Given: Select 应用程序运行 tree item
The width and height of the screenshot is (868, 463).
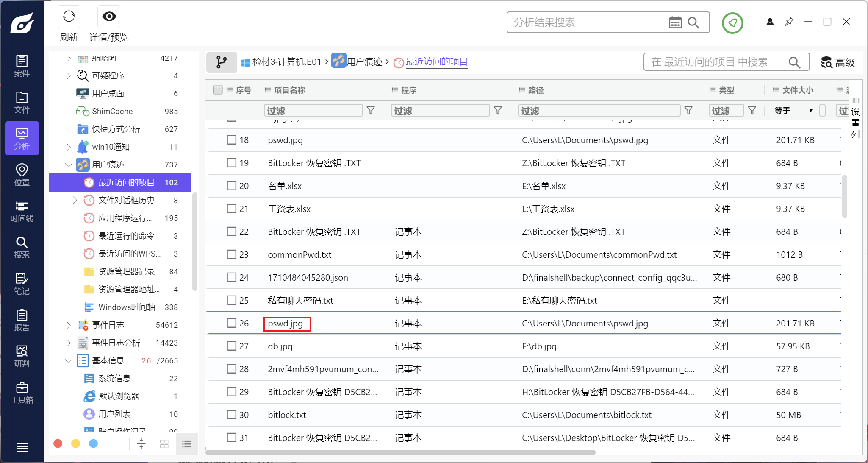Looking at the screenshot, I should coord(120,218).
